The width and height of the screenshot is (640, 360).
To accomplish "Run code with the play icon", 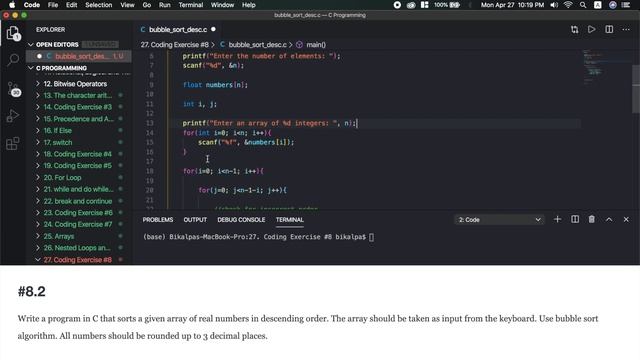I will [x=591, y=29].
